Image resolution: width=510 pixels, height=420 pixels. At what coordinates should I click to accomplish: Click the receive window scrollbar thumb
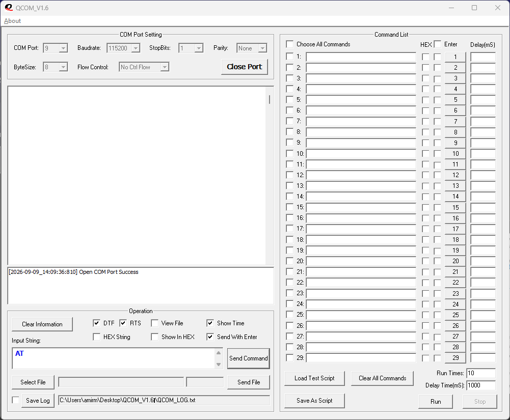click(270, 99)
